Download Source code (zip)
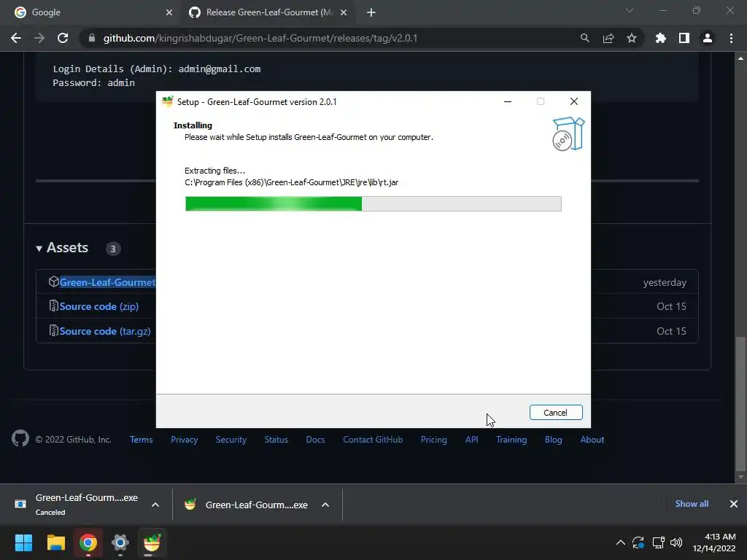Viewport: 747px width, 560px height. [x=99, y=306]
